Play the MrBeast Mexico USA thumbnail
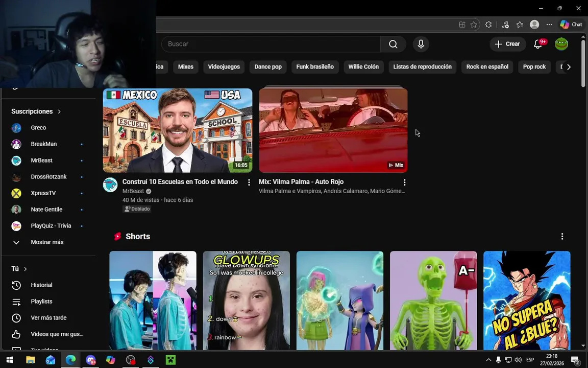The height and width of the screenshot is (368, 588). click(x=178, y=130)
